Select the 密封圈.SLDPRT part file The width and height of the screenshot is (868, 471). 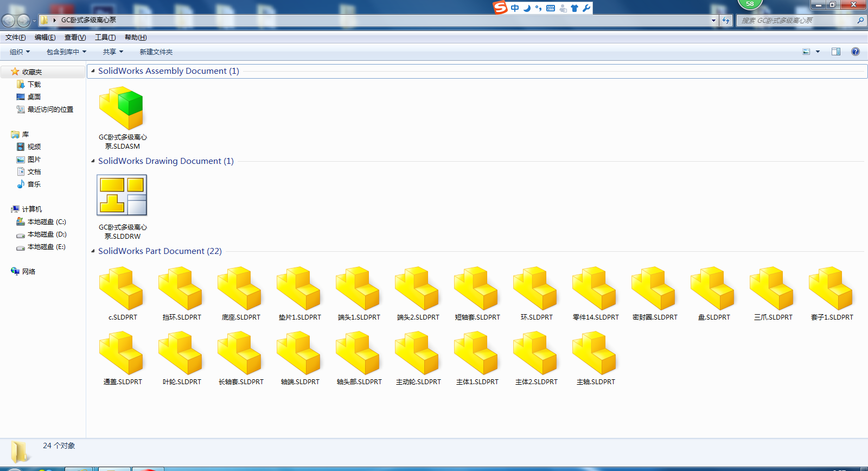(654, 294)
